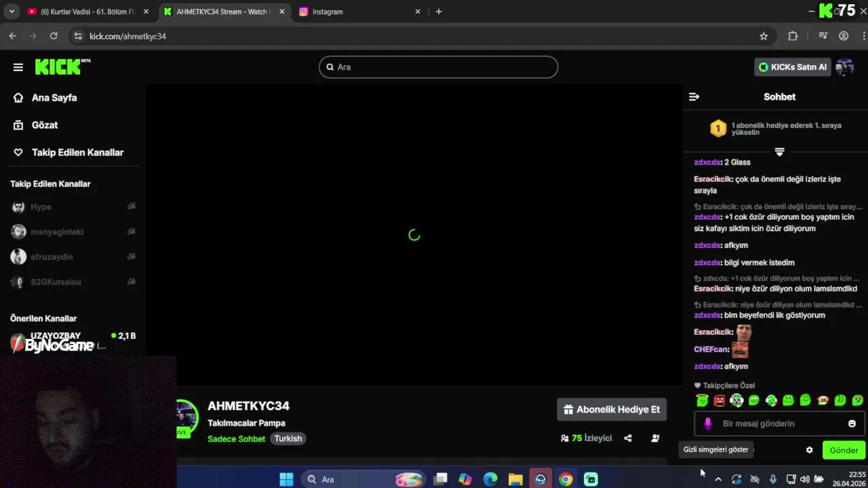Open Microsoft Edge from taskbar
Viewport: 868px width, 488px height.
tap(490, 479)
